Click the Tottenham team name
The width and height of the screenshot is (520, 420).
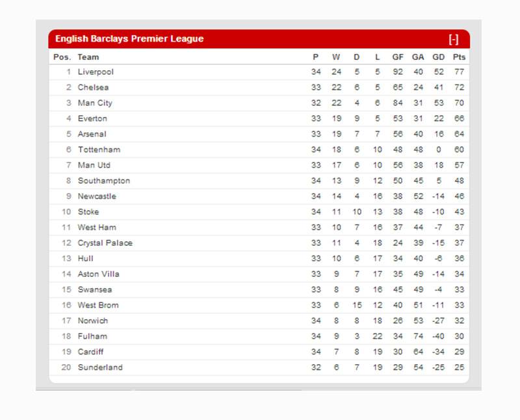pos(99,150)
